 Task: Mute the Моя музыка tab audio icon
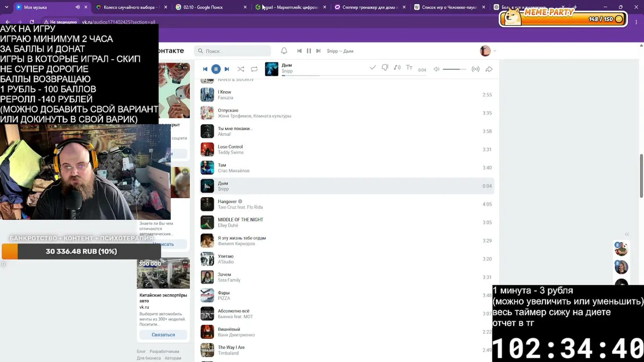pos(77,7)
